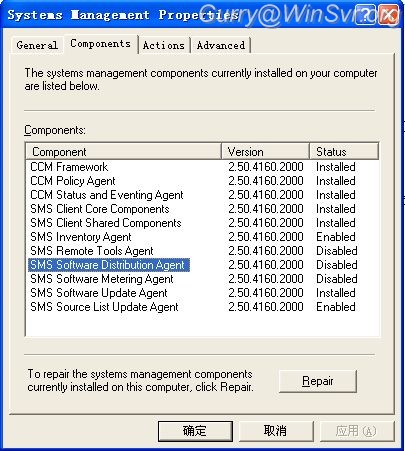Click Installed status of CCM Policy Agent
This screenshot has width=405, height=451.
[x=336, y=181]
